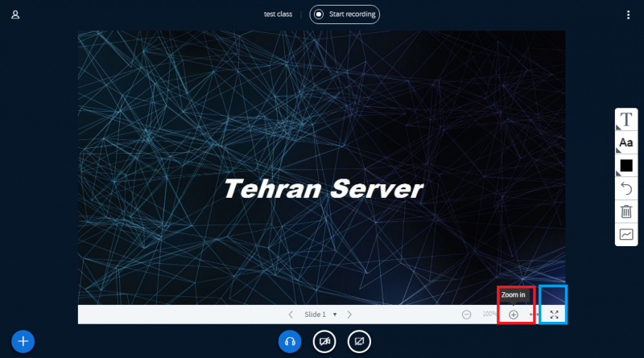Toggle multi-user whiteboard mode
Image resolution: width=644 pixels, height=358 pixels.
coord(625,235)
